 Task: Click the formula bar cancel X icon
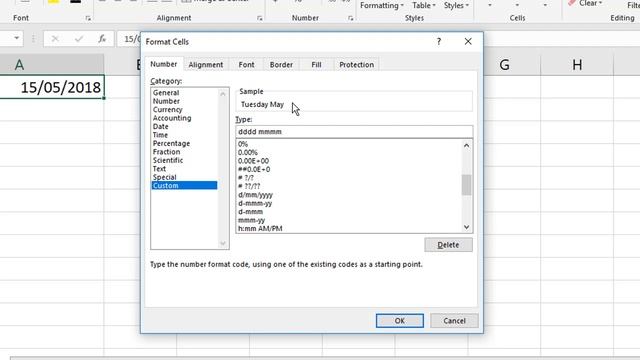55,38
